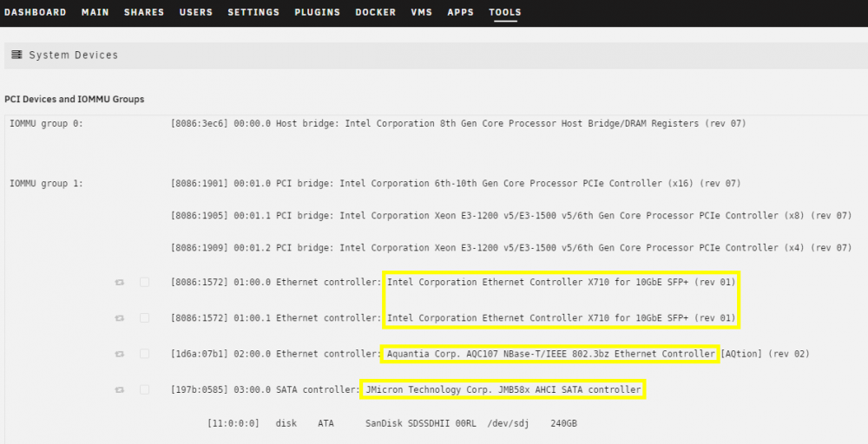Click the System Devices header icon
The image size is (868, 444).
[x=16, y=55]
